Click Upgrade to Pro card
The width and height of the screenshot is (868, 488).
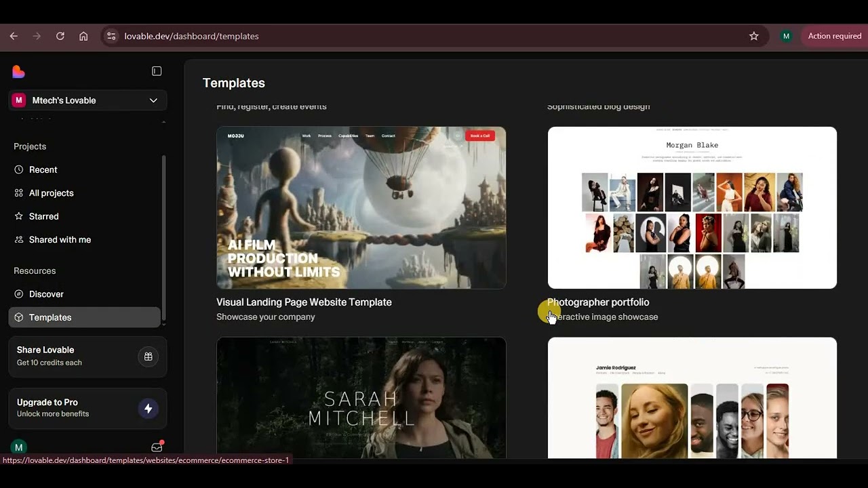pyautogui.click(x=87, y=409)
